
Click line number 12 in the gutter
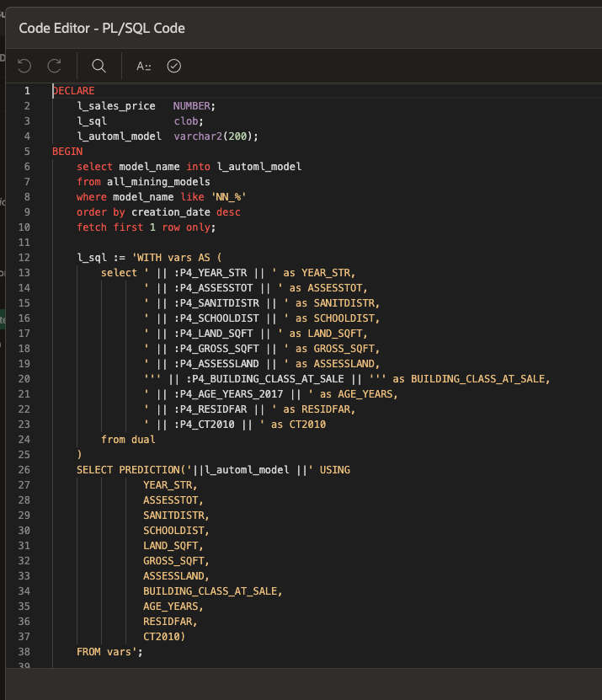pos(24,258)
